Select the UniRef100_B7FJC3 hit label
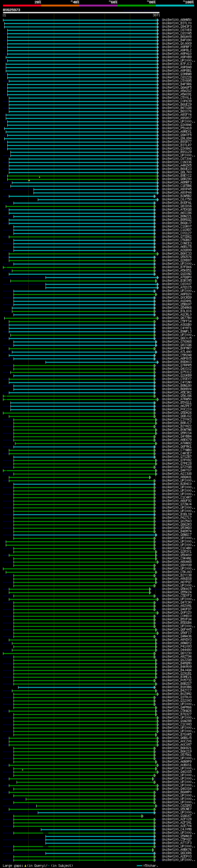The height and width of the screenshot is (868, 197). click(176, 64)
